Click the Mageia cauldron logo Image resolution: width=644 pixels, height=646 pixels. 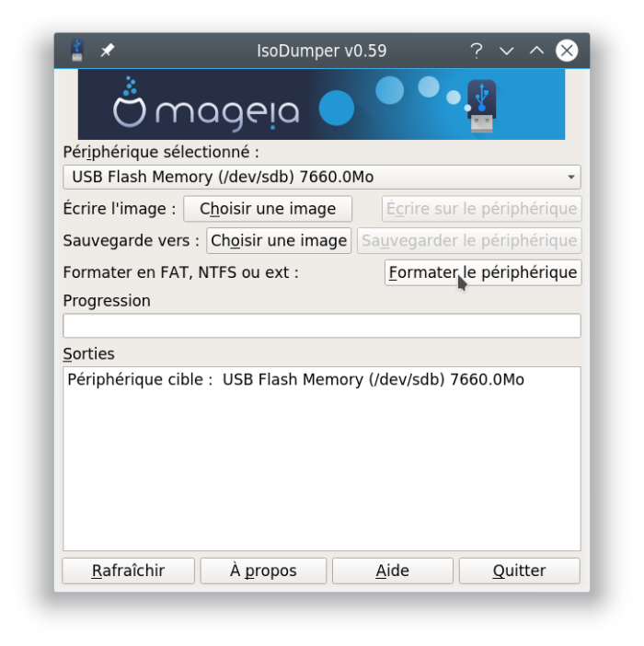pyautogui.click(x=130, y=102)
